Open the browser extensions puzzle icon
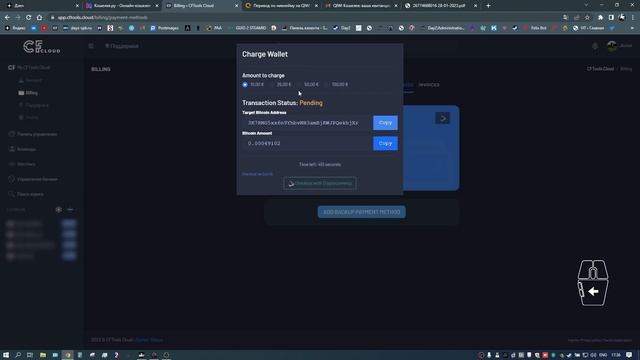 [600, 18]
